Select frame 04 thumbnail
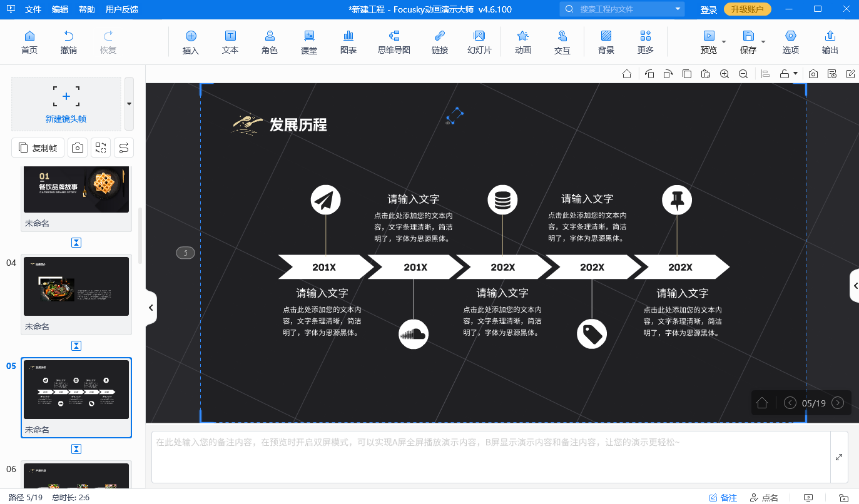Screen dimensions: 859x504 (76, 286)
